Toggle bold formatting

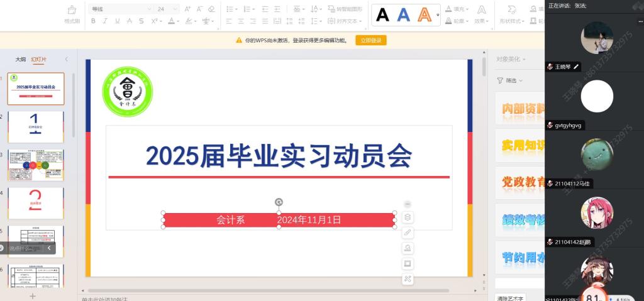tap(93, 21)
